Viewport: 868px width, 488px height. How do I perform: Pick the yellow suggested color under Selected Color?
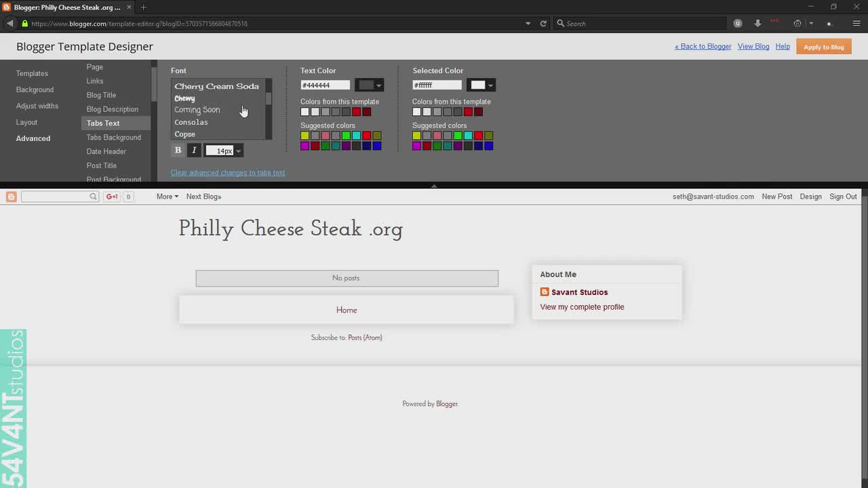pyautogui.click(x=417, y=136)
